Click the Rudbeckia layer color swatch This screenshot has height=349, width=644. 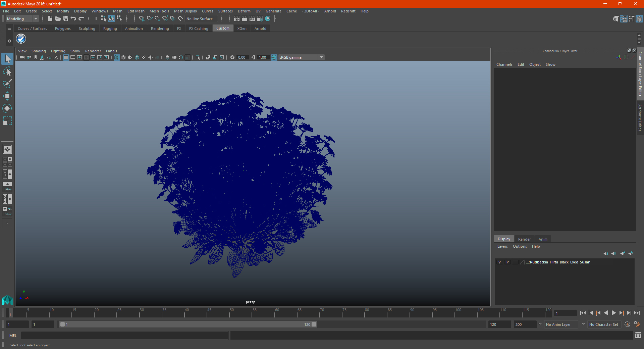[522, 262]
